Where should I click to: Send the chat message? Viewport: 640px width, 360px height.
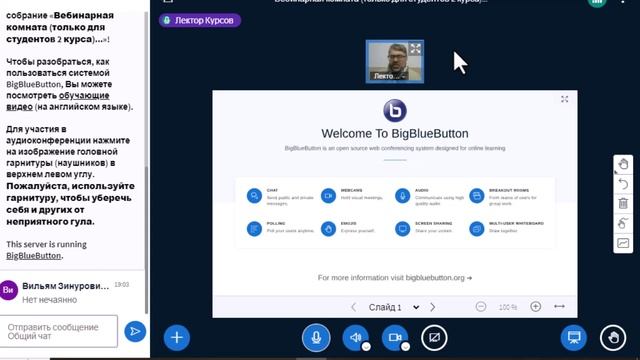pos(135,331)
